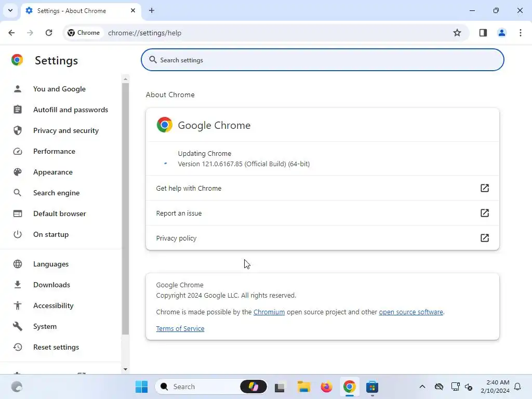Screen dimensions: 532x399
Task: Open a new tab with plus button
Action: coord(152,10)
